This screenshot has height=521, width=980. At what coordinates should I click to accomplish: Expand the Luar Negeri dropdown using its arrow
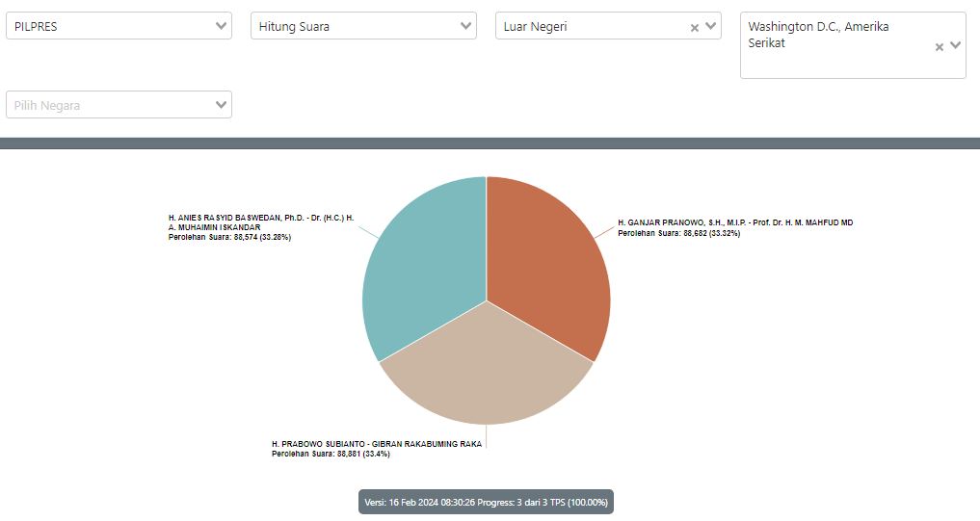point(711,26)
